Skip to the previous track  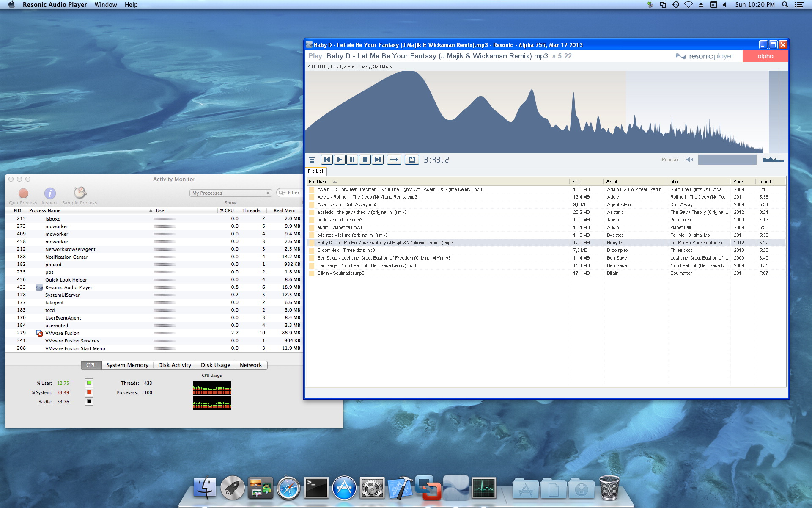(x=326, y=160)
